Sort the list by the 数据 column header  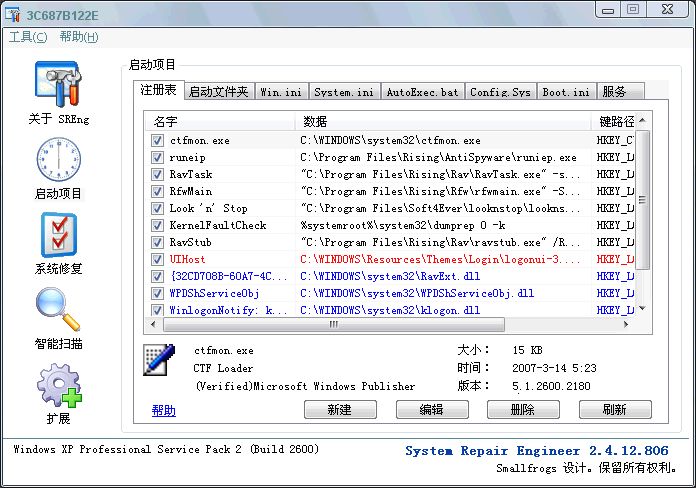coord(443,121)
